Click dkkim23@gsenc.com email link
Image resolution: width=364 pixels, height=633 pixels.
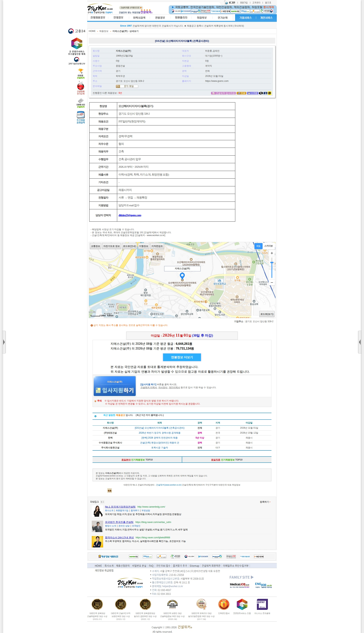pyautogui.click(x=130, y=215)
